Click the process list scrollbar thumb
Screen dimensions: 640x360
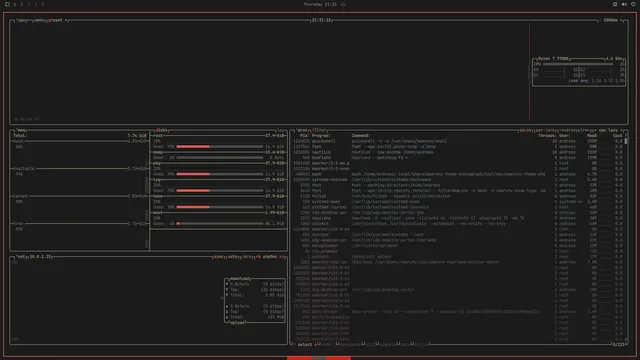(x=626, y=141)
